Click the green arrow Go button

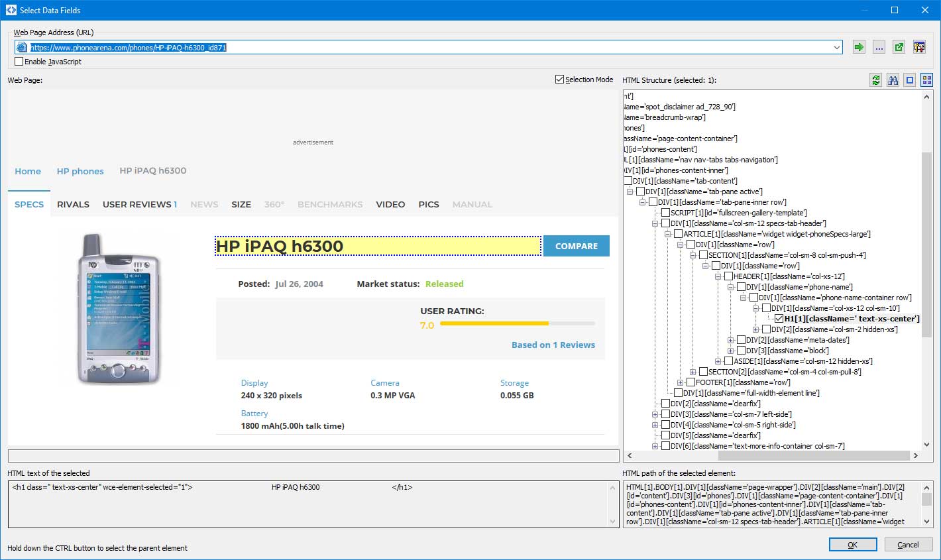click(x=859, y=47)
